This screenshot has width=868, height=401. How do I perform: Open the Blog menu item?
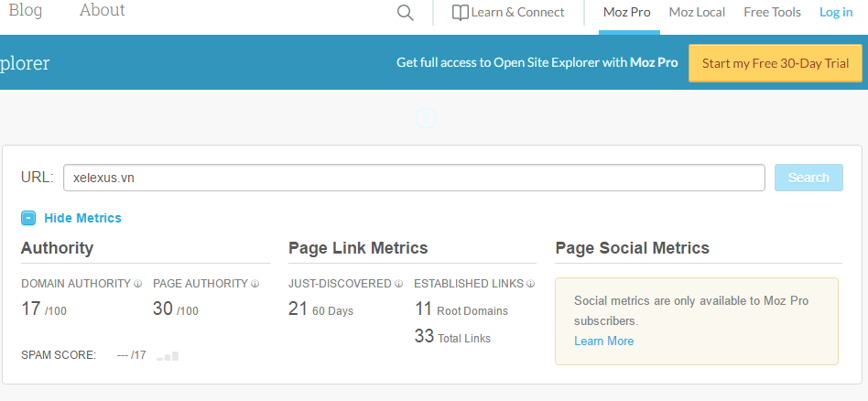point(25,10)
